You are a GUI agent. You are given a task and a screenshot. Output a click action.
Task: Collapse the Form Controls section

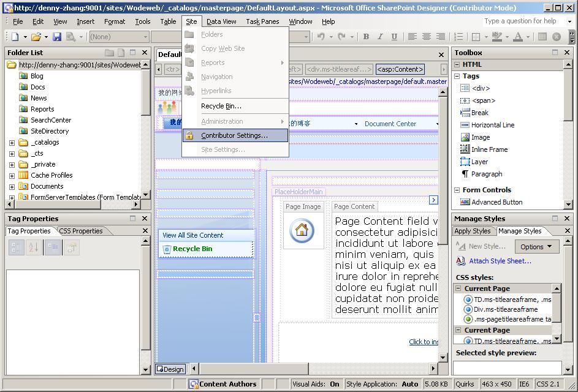(x=457, y=190)
